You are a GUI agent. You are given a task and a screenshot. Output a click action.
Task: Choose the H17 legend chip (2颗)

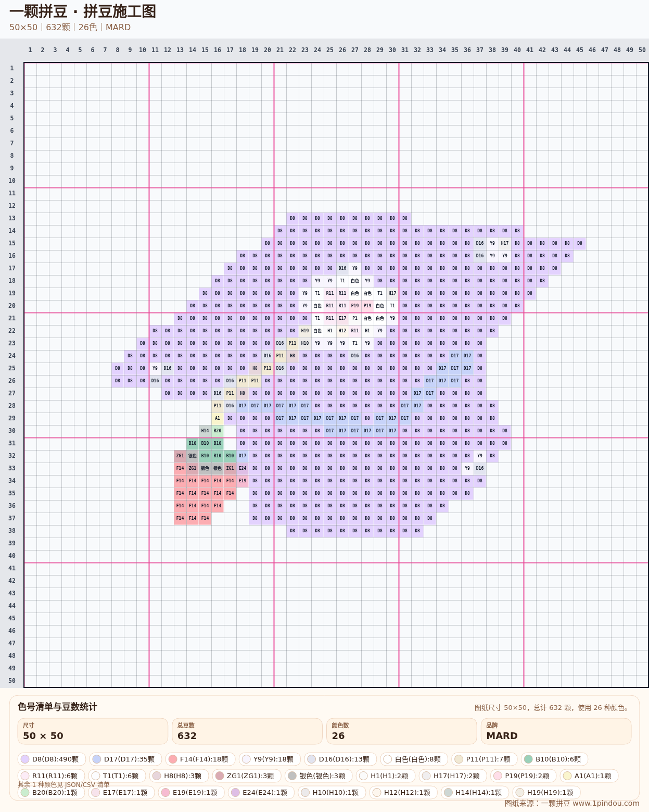tap(453, 776)
